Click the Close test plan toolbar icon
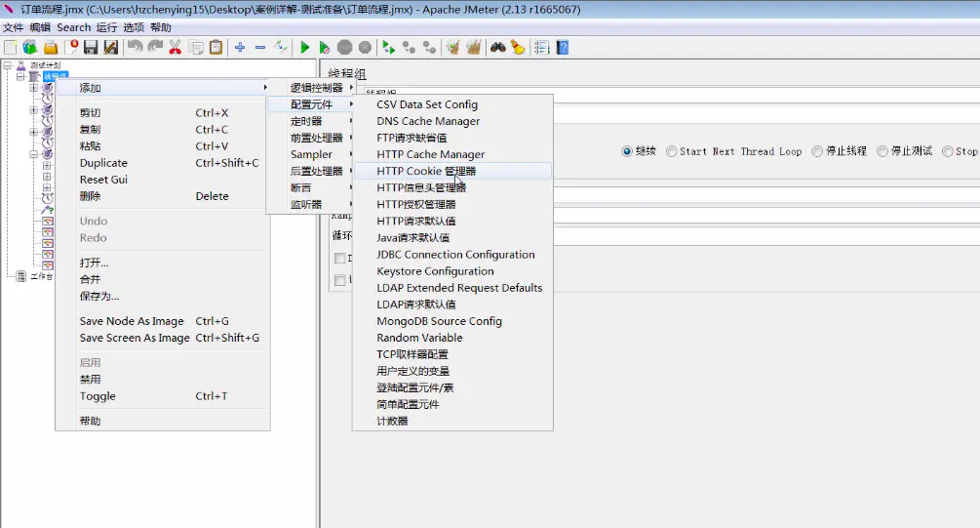Screen dimensions: 980x528 [72, 48]
